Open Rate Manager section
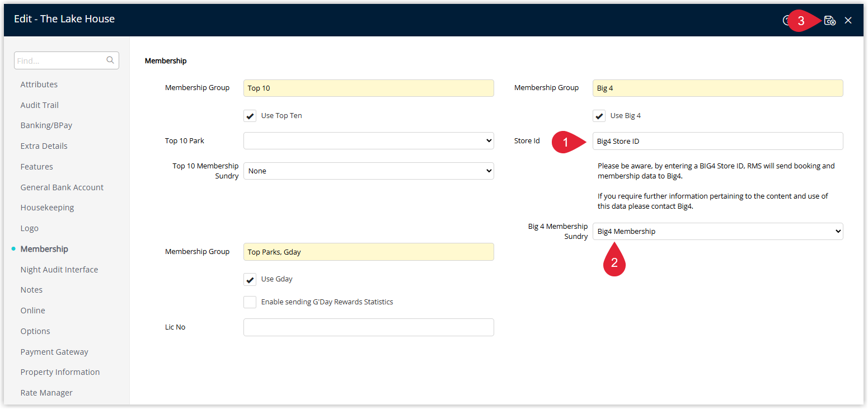This screenshot has width=868, height=409. coord(46,393)
